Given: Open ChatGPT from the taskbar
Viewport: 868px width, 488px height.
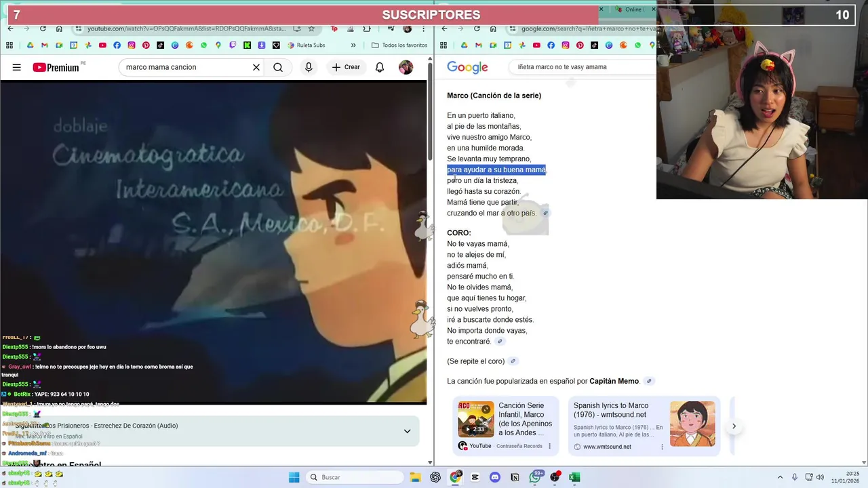Looking at the screenshot, I should [x=435, y=477].
